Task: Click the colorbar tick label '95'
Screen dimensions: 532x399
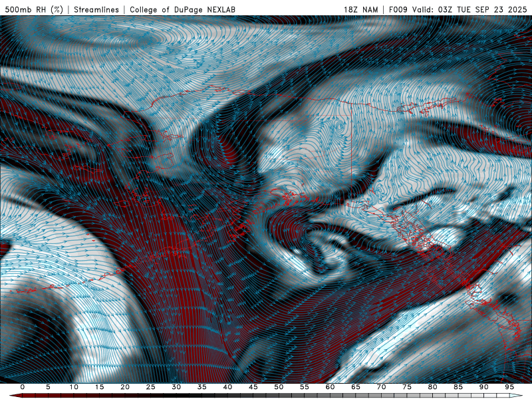Action: tap(509, 387)
